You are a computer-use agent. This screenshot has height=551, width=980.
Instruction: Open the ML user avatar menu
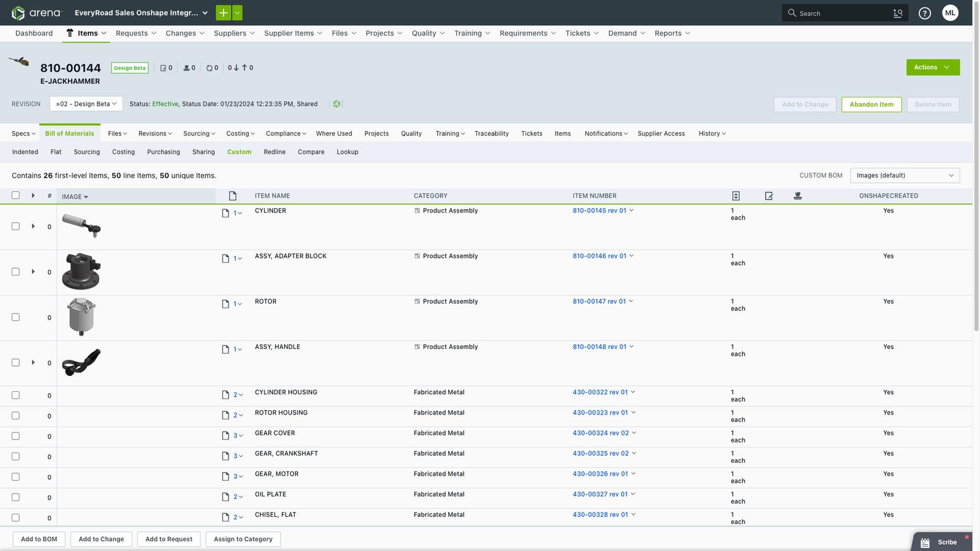[x=950, y=12]
